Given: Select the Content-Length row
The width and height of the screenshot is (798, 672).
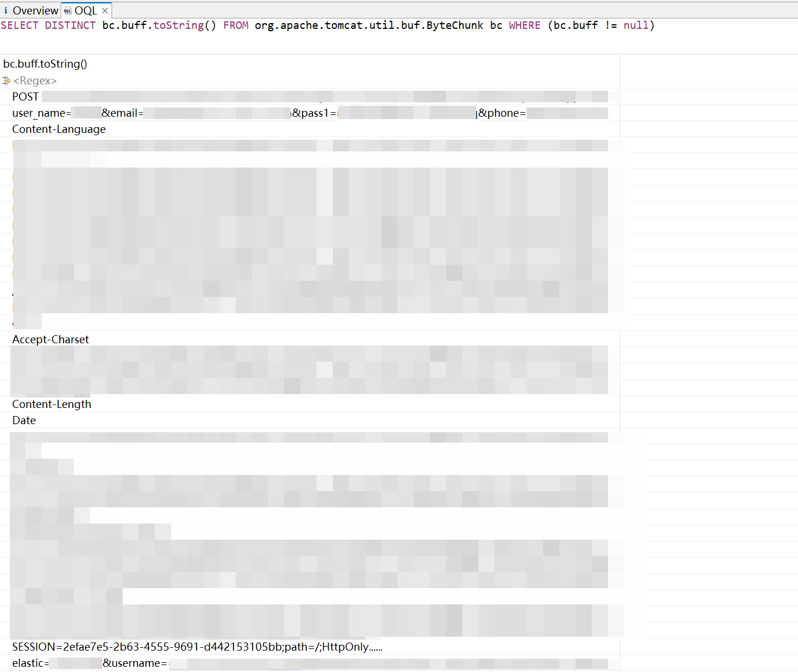Looking at the screenshot, I should 310,404.
